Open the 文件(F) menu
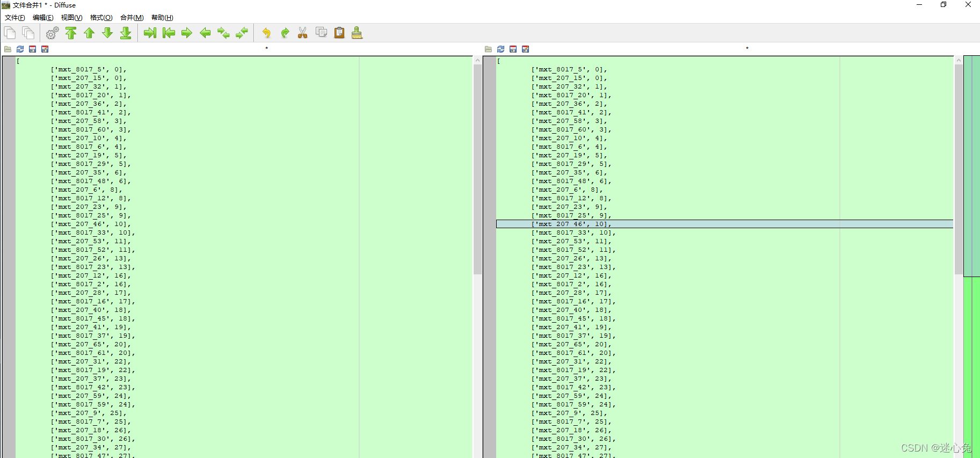The width and height of the screenshot is (980, 458). [15, 18]
